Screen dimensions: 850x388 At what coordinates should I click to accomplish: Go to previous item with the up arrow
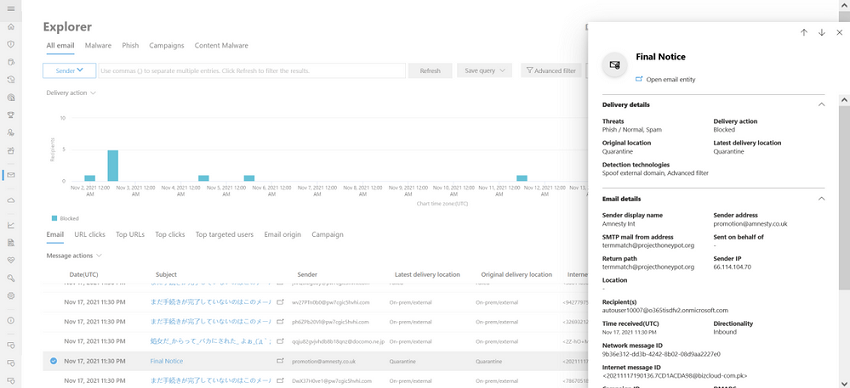(804, 33)
